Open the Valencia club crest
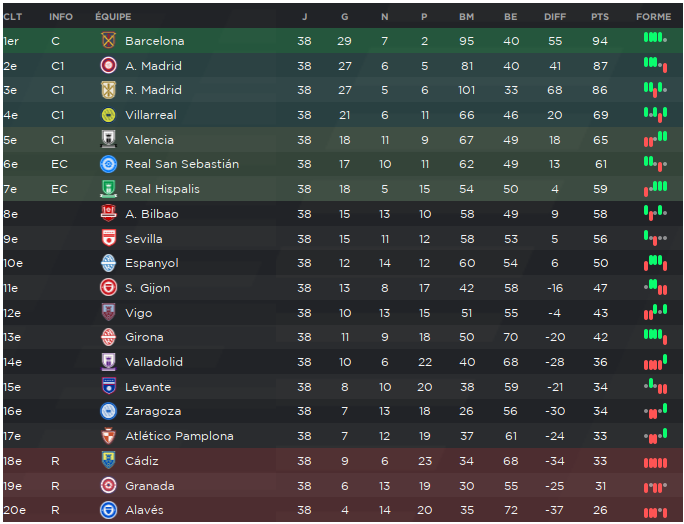 pos(108,140)
